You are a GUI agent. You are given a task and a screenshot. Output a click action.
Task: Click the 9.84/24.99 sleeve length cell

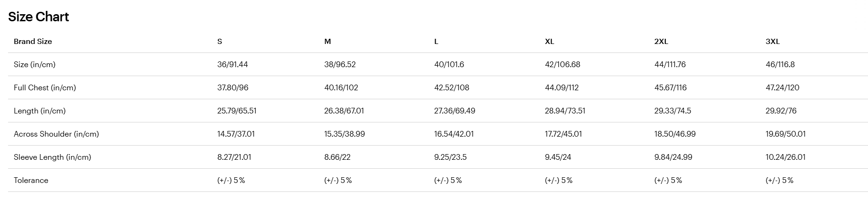673,157
